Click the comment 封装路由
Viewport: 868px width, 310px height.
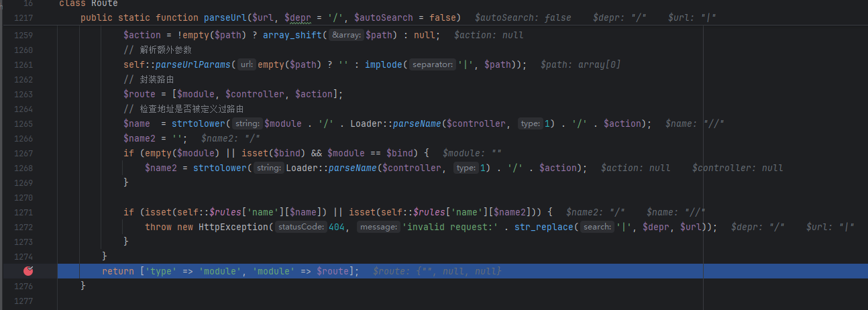point(149,79)
